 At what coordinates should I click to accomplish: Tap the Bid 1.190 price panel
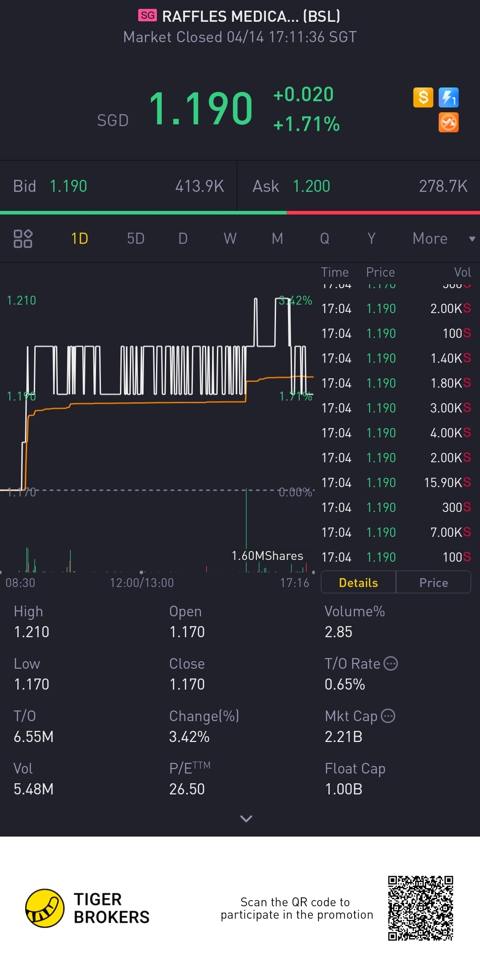[118, 186]
